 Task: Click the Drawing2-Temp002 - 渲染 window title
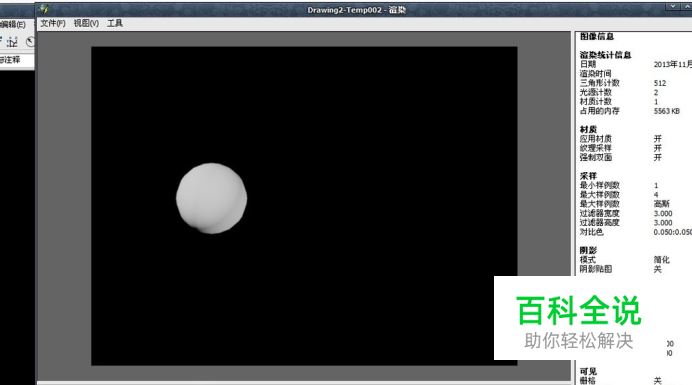click(x=357, y=10)
